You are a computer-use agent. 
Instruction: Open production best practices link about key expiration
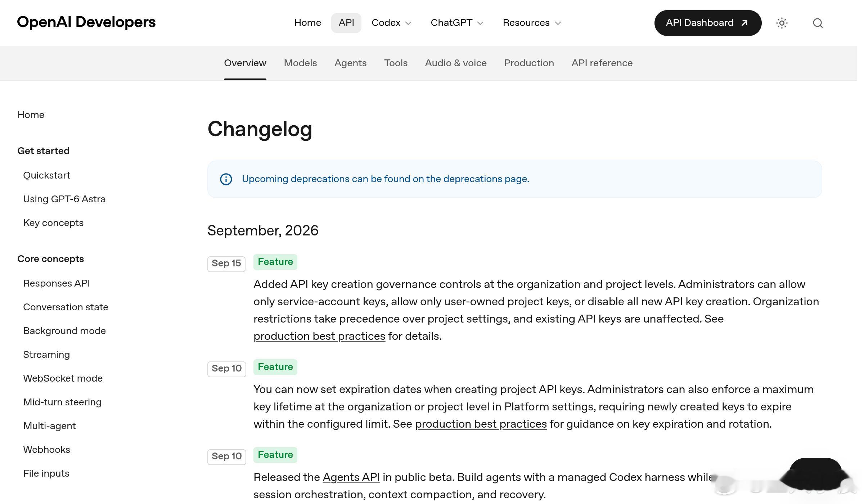(x=481, y=424)
